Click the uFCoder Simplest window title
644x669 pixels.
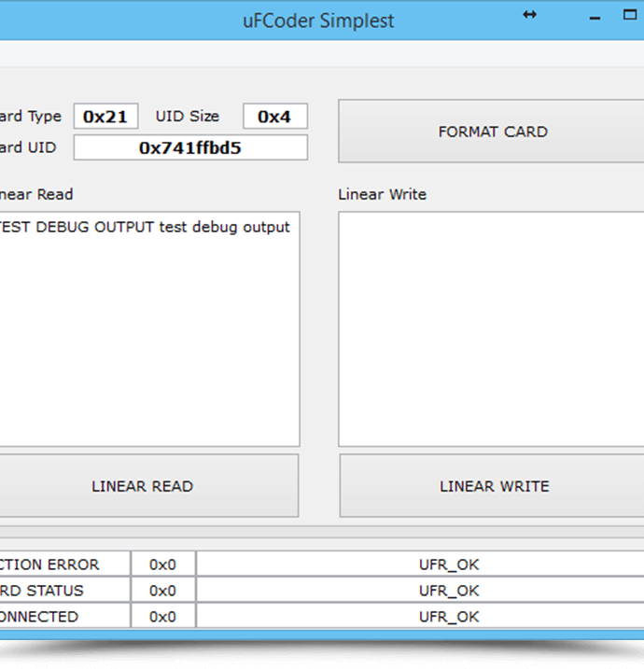(x=318, y=21)
